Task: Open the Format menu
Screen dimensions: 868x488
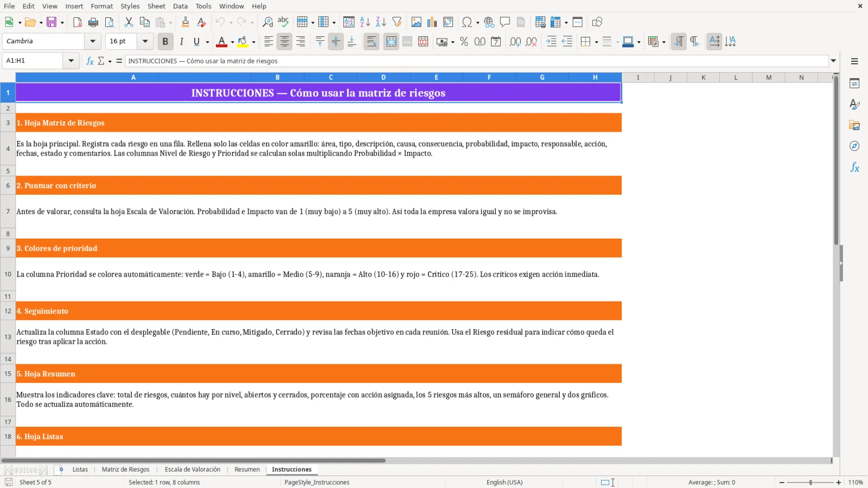Action: tap(101, 6)
